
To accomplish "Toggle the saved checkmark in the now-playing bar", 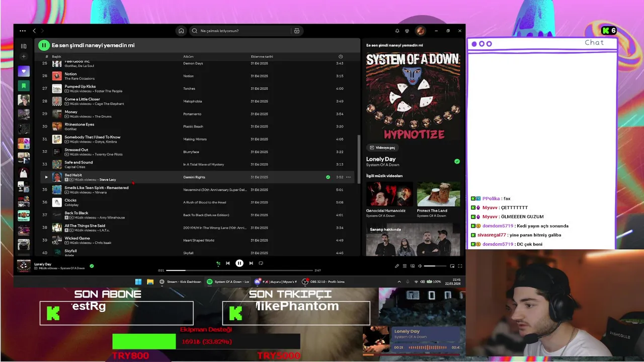I will point(92,266).
